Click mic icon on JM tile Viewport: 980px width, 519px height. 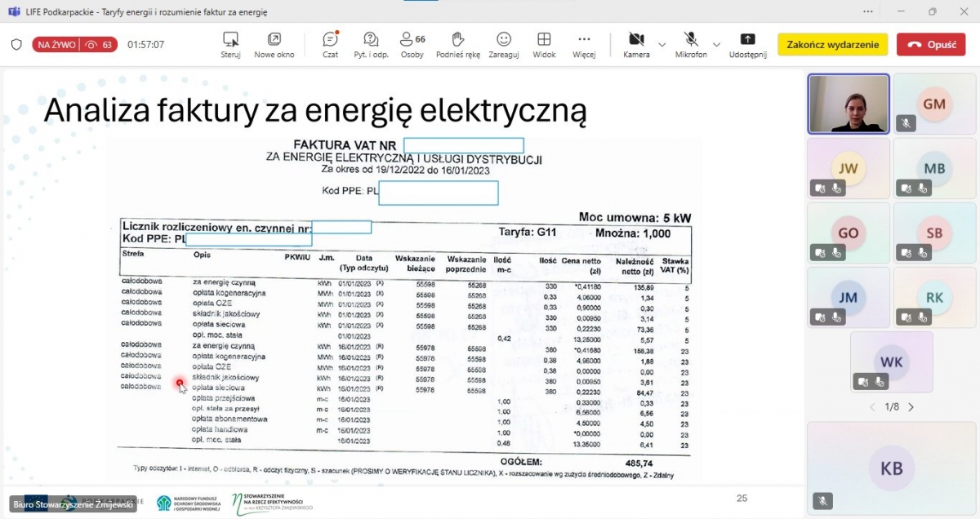(835, 317)
